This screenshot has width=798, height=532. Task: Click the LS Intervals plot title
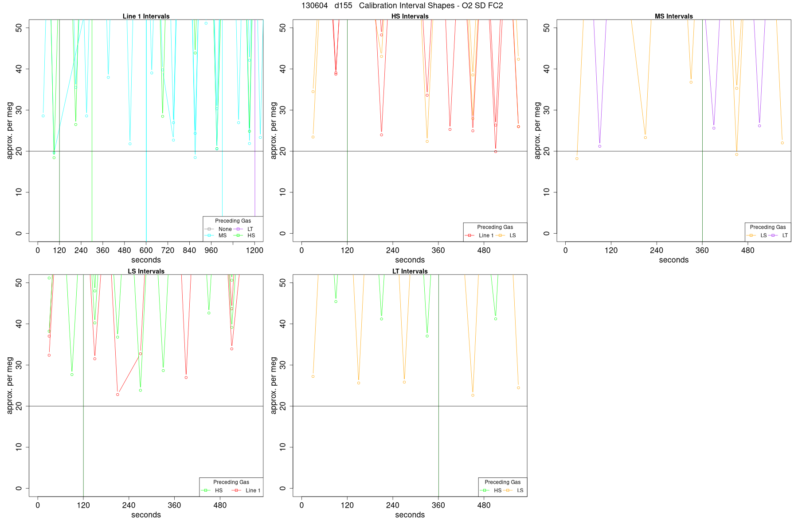click(146, 271)
